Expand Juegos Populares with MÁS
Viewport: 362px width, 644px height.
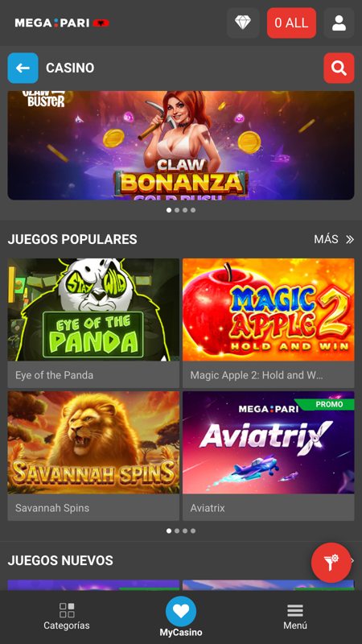click(x=334, y=239)
